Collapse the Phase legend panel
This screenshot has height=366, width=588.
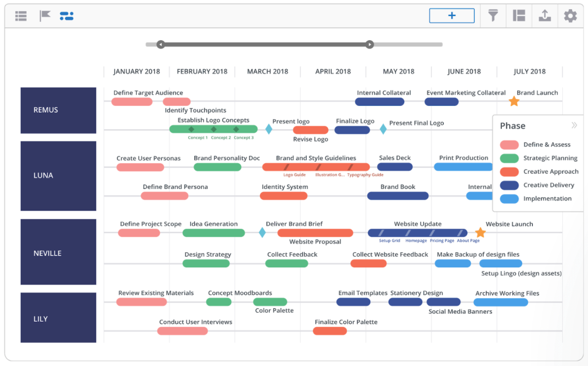point(574,125)
